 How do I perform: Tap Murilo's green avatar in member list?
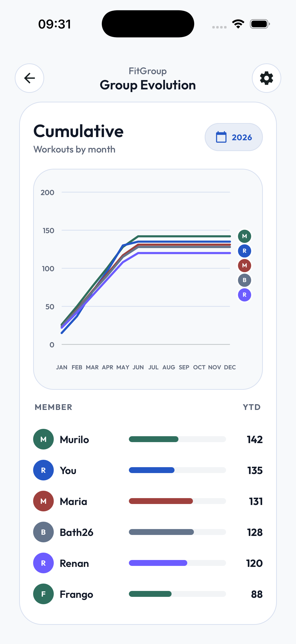pyautogui.click(x=43, y=439)
